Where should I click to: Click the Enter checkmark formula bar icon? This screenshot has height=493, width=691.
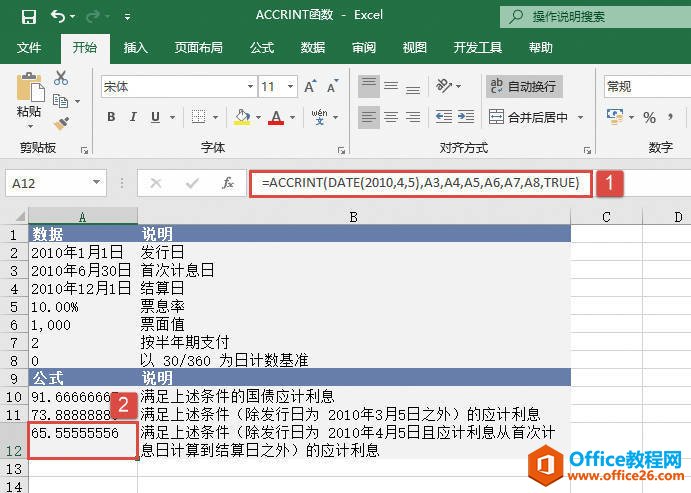click(x=192, y=183)
